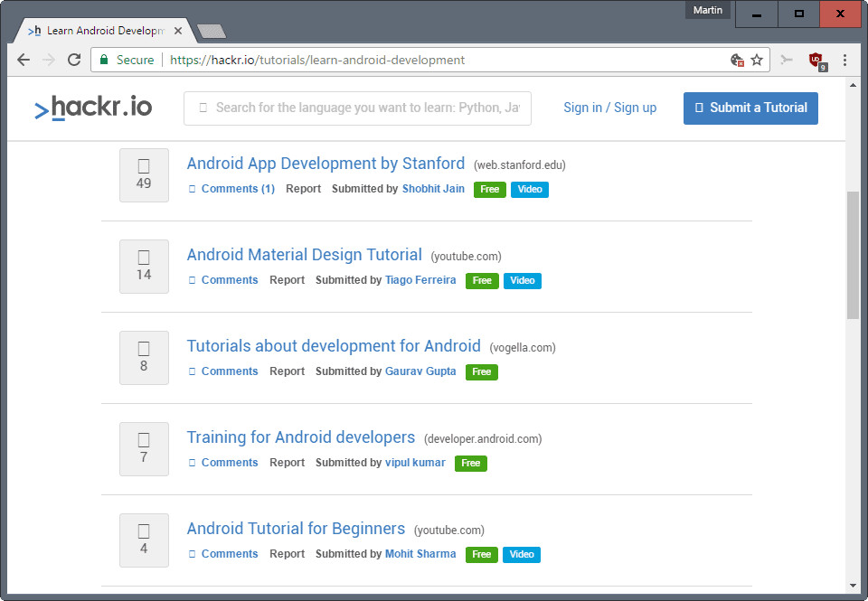Open the Martin profile menu
The width and height of the screenshot is (868, 601).
coord(708,9)
